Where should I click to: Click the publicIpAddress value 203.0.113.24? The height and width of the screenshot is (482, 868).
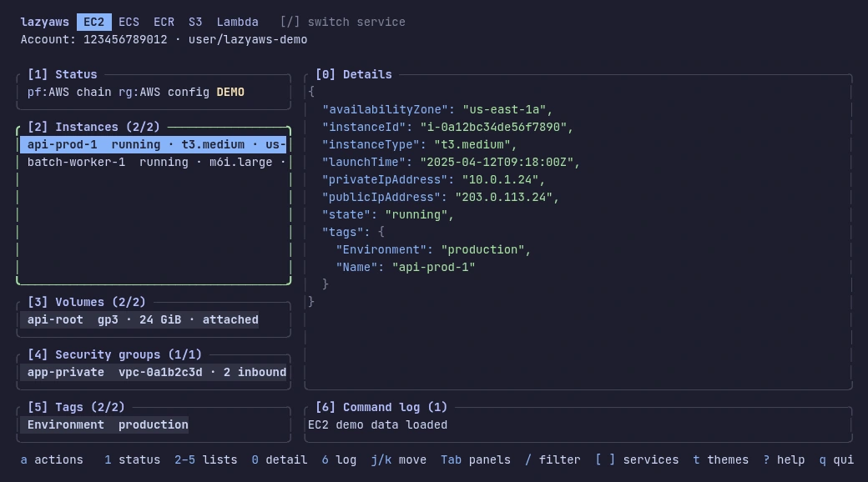pyautogui.click(x=504, y=198)
